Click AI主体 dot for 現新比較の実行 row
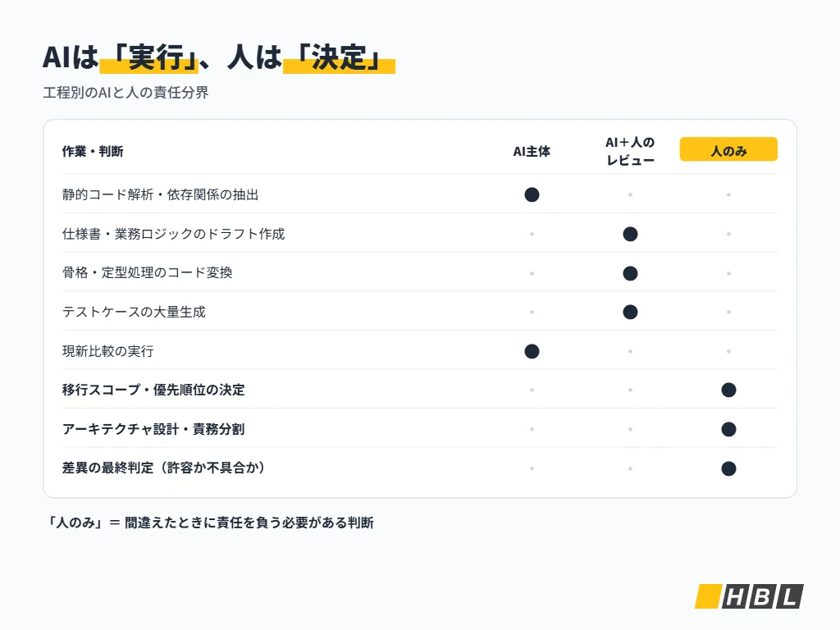The image size is (840, 630). pyautogui.click(x=532, y=351)
